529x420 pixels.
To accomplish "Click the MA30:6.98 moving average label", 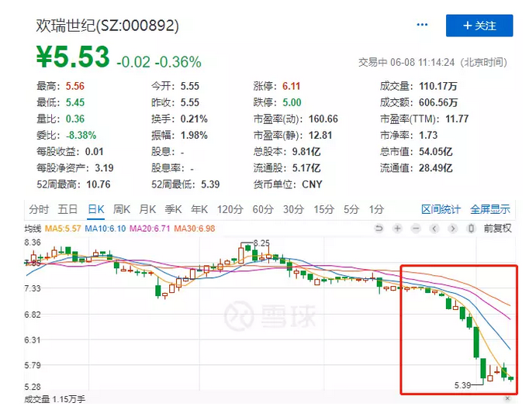I will point(195,229).
